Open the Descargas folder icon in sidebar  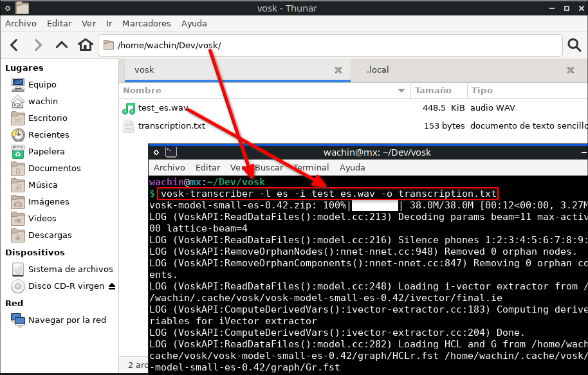tap(17, 235)
